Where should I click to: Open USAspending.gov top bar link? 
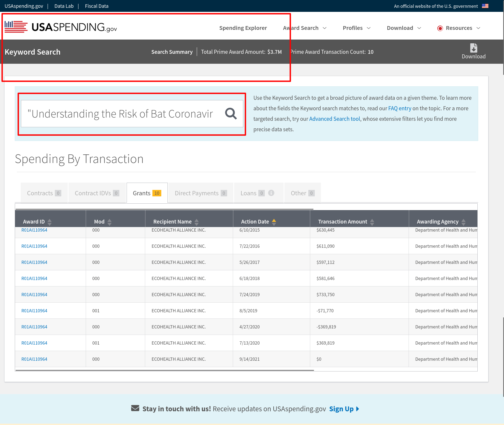pyautogui.click(x=24, y=6)
